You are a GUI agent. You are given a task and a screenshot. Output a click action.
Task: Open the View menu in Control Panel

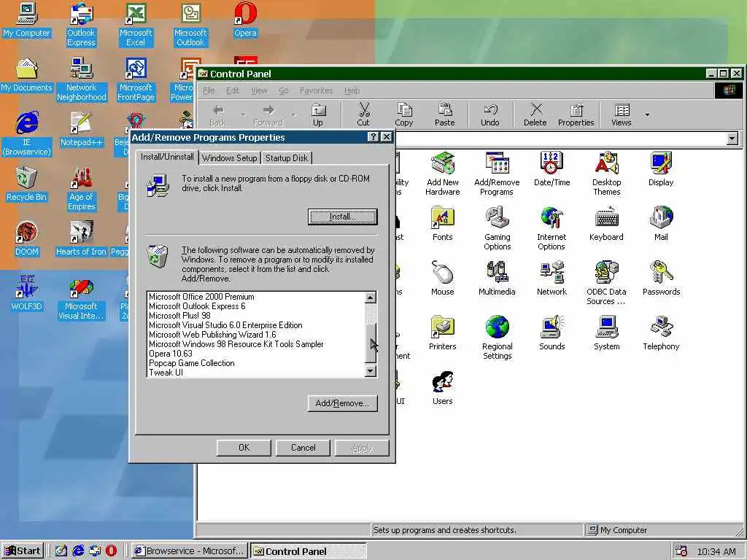[x=259, y=90]
